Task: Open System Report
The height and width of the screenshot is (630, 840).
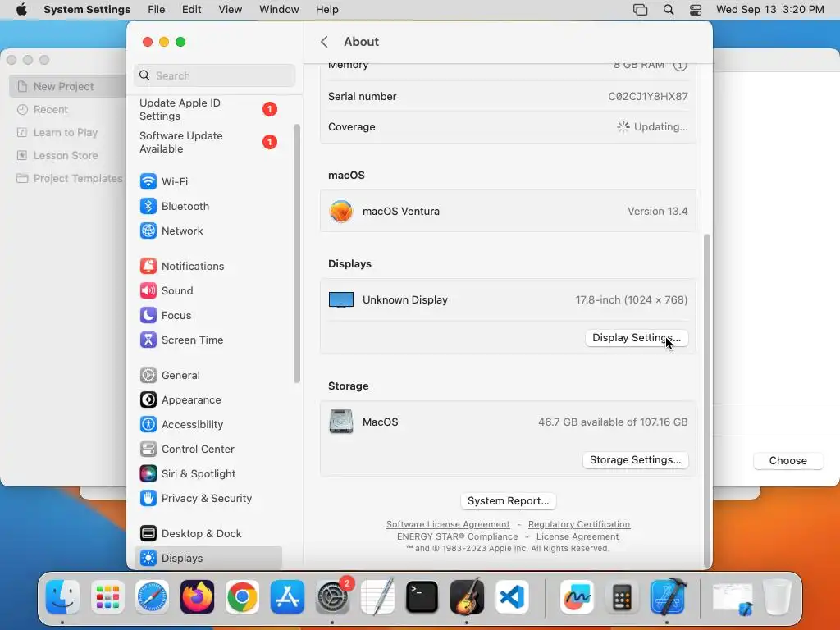Action: pyautogui.click(x=509, y=501)
